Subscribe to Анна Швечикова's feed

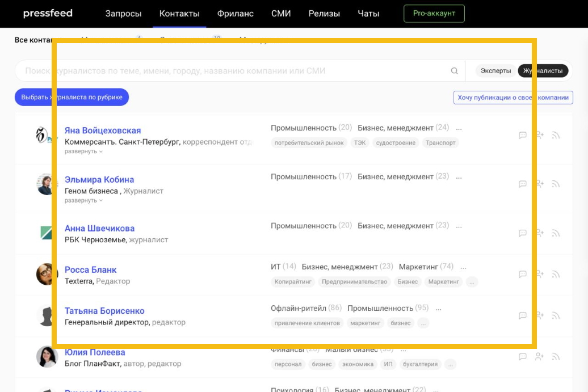click(x=556, y=233)
